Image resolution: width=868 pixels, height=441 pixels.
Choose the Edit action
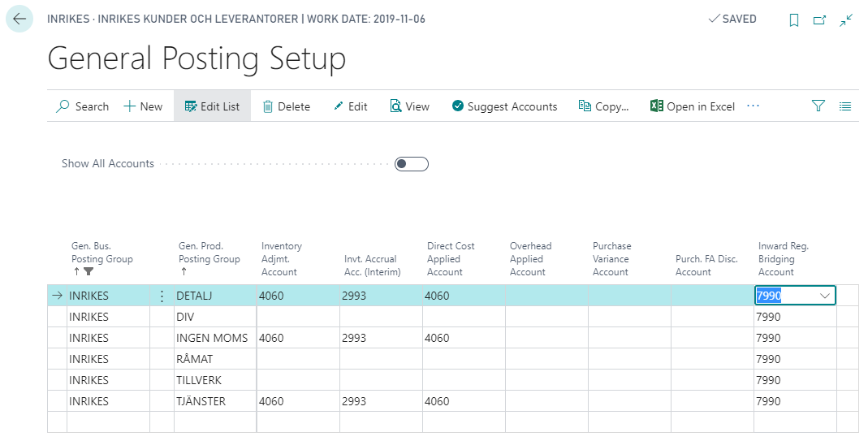coord(351,106)
